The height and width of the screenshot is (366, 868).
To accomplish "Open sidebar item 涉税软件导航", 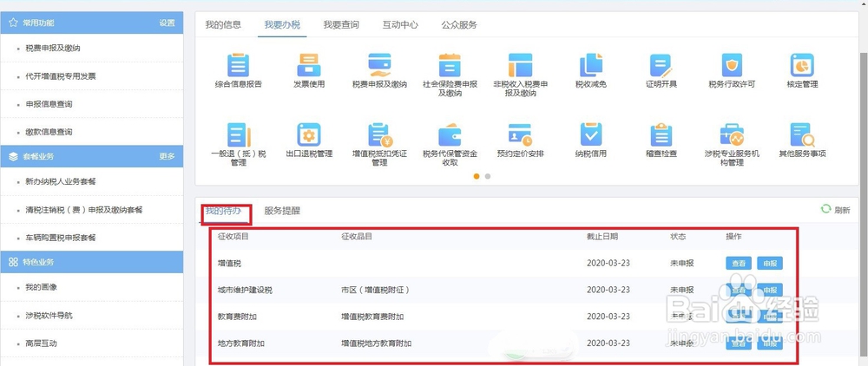I will tap(49, 316).
